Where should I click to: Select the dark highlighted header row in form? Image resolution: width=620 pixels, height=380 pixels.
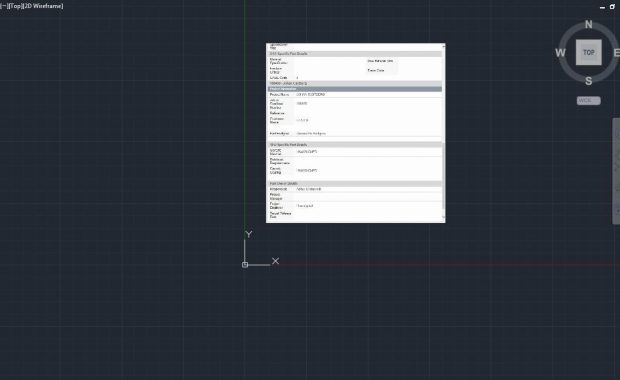pos(355,89)
